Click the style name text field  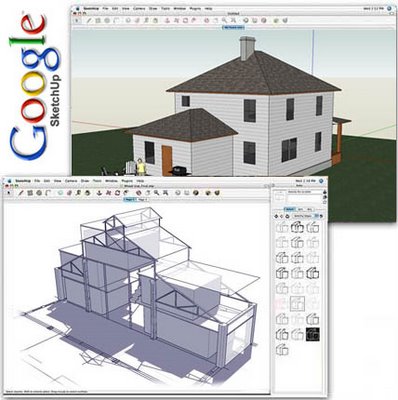point(305,192)
